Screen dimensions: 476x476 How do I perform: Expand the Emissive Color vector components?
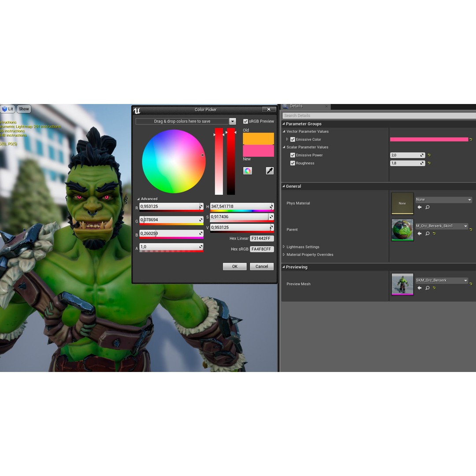point(287,139)
